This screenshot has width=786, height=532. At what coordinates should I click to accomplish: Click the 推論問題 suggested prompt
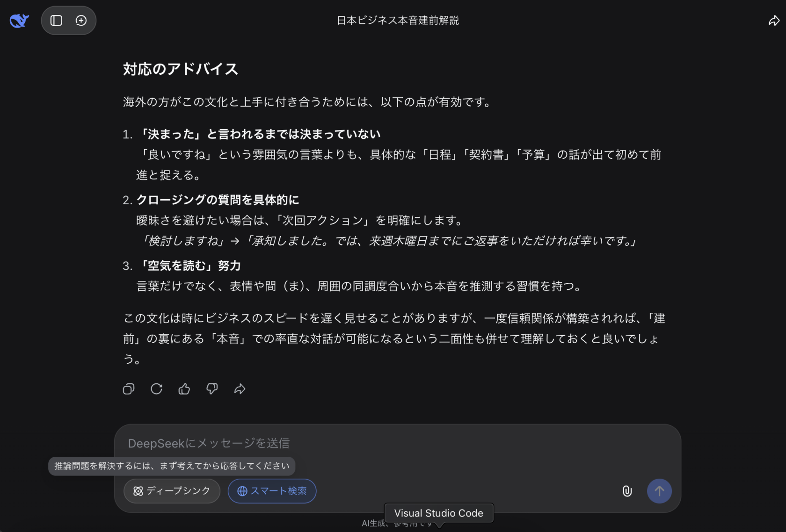pos(171,466)
